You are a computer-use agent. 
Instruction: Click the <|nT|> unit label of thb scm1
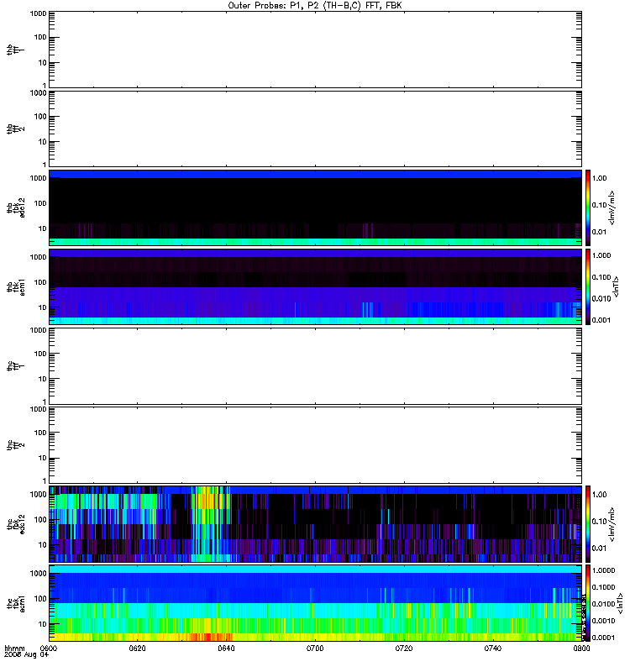click(x=616, y=286)
